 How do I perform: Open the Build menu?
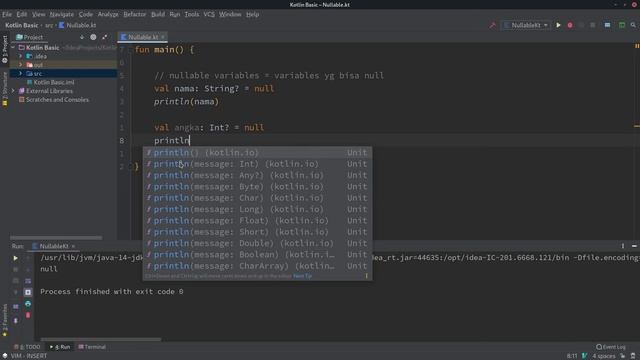pos(158,14)
